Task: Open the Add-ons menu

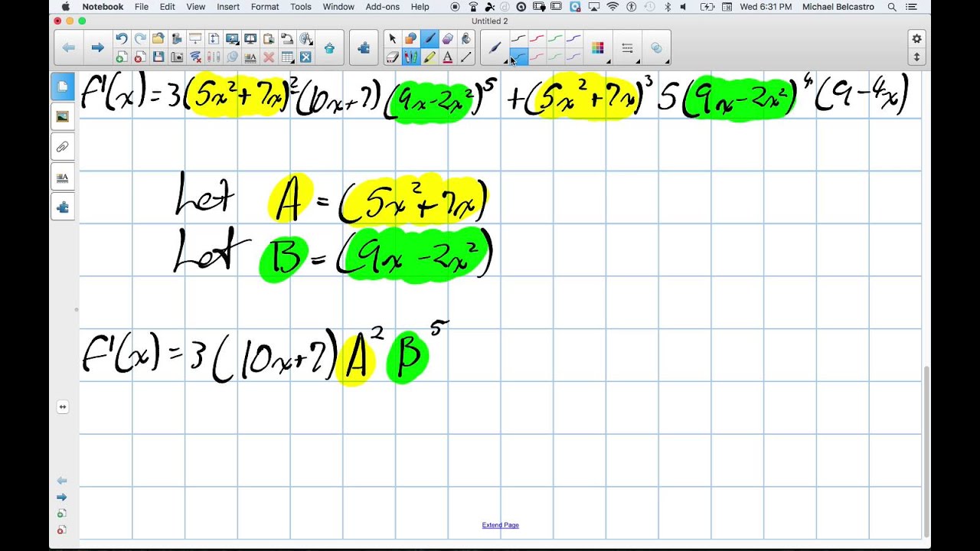Action: pos(382,7)
